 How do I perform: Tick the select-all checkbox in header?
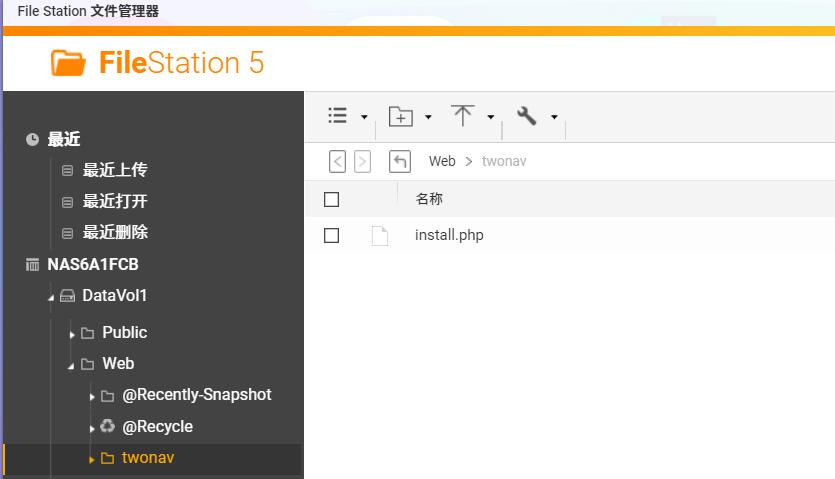[332, 199]
